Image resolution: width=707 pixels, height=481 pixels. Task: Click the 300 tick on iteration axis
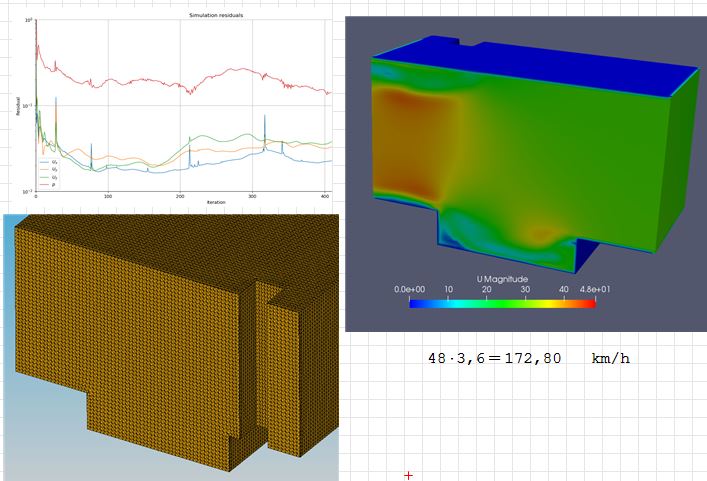252,197
